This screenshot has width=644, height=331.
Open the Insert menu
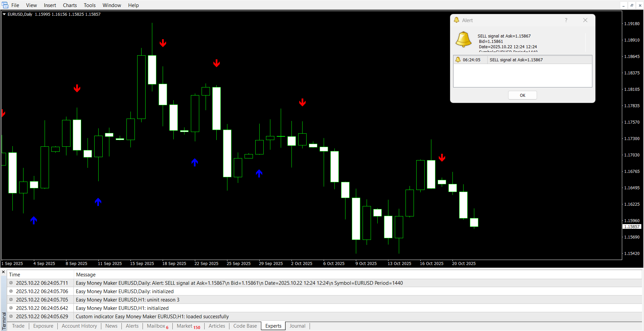tap(50, 5)
